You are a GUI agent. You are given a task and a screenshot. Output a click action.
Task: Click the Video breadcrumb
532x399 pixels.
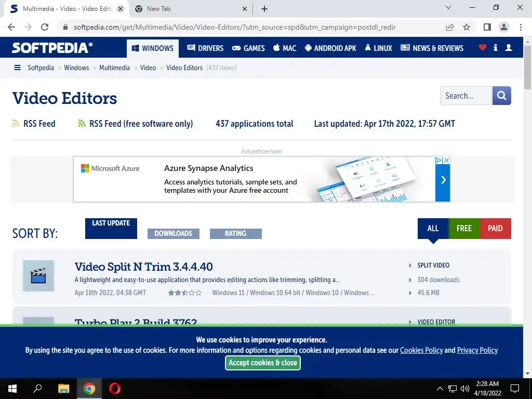coord(148,68)
